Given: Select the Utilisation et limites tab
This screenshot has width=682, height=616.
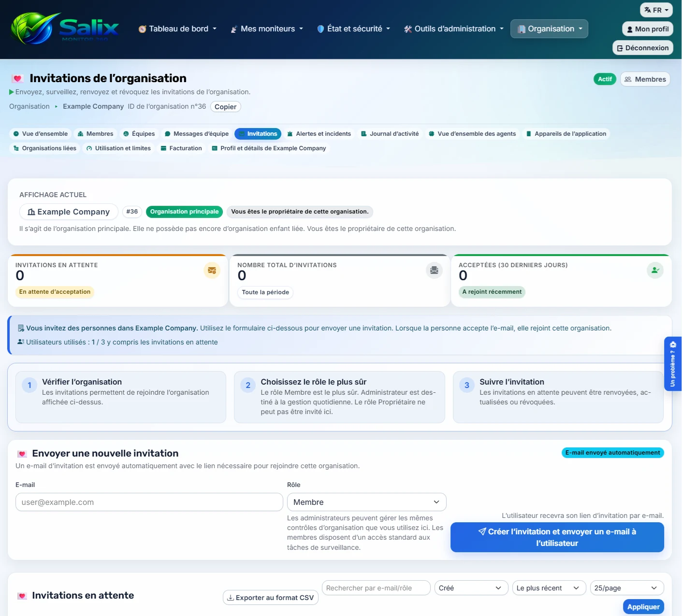Looking at the screenshot, I should click(119, 148).
